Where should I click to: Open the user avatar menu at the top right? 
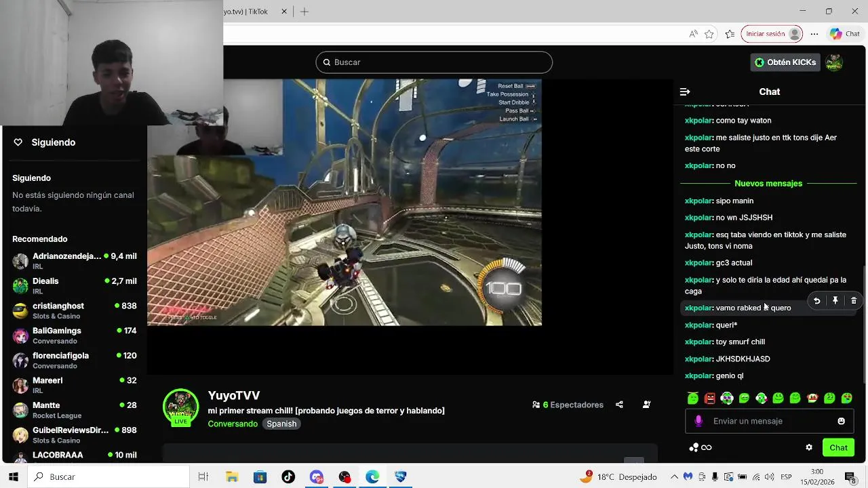(834, 62)
